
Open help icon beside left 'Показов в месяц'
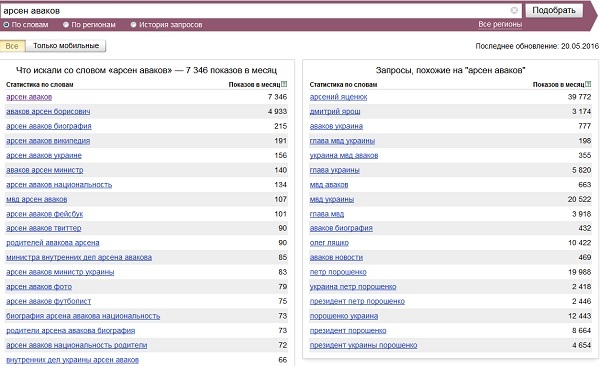pos(284,84)
